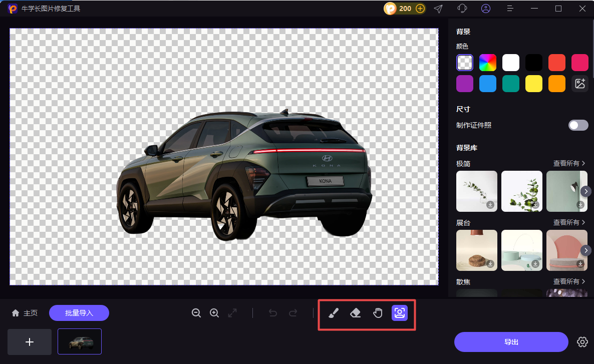Open the hamburger menu
The height and width of the screenshot is (364, 594).
tap(510, 9)
